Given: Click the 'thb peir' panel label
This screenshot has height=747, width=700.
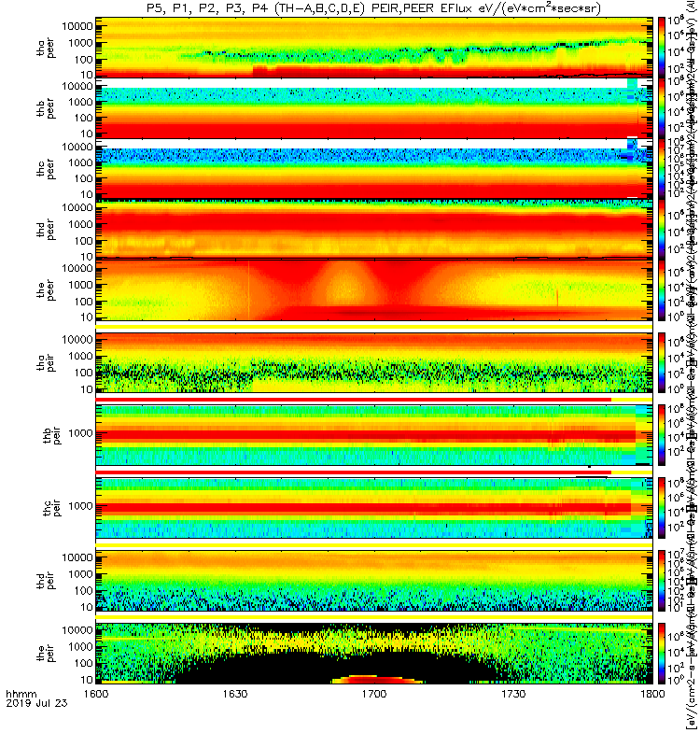Looking at the screenshot, I should (x=52, y=435).
